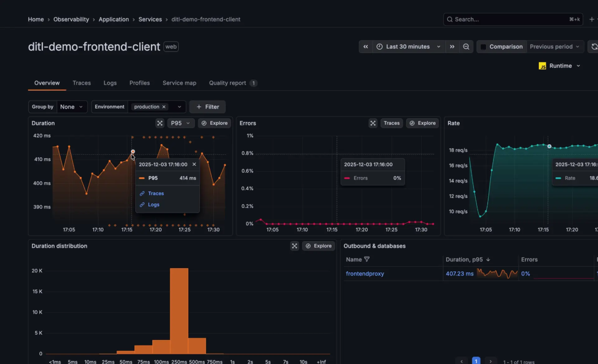Switch to the Logs tab
This screenshot has height=364, width=598.
(x=110, y=83)
